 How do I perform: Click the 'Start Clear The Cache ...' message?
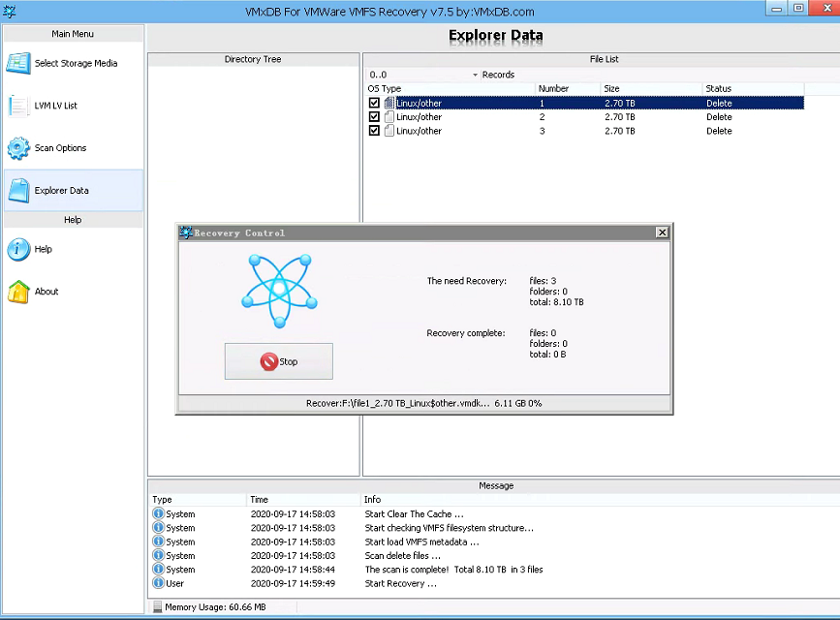tap(414, 513)
